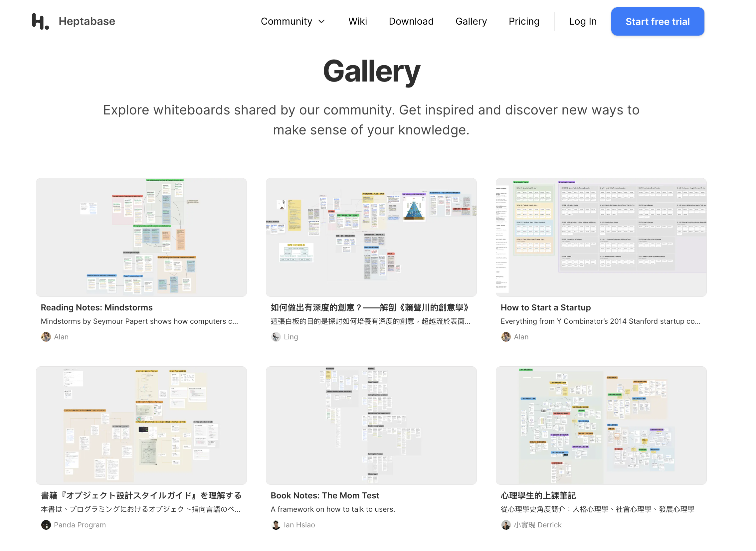Click the Heptabase logo icon
This screenshot has width=756, height=551.
pyautogui.click(x=40, y=21)
